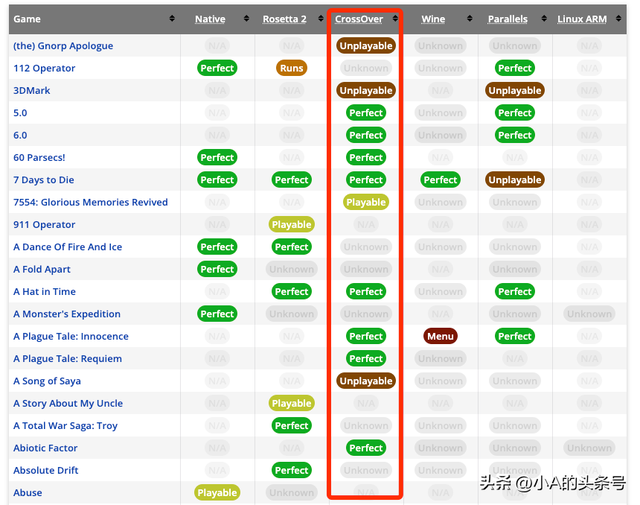Open A Dance Of Fire And Ice
Screen dimensions: 640x505
click(x=67, y=247)
